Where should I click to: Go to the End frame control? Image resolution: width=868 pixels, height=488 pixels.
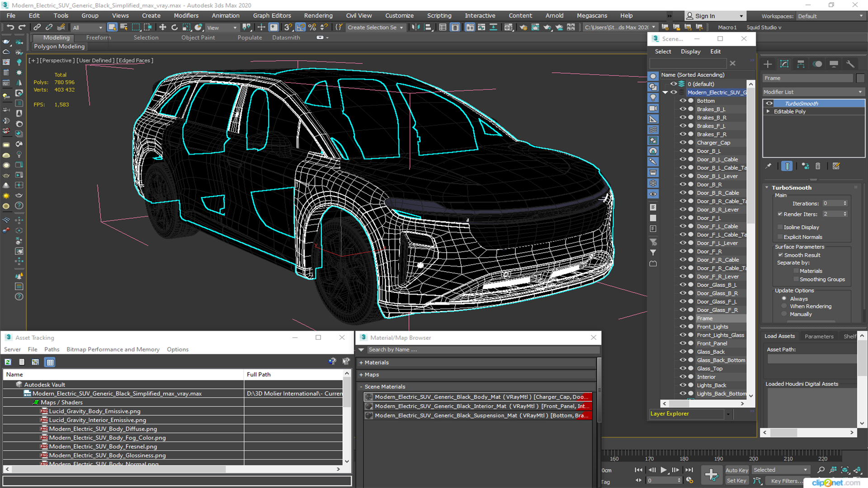[x=689, y=470]
